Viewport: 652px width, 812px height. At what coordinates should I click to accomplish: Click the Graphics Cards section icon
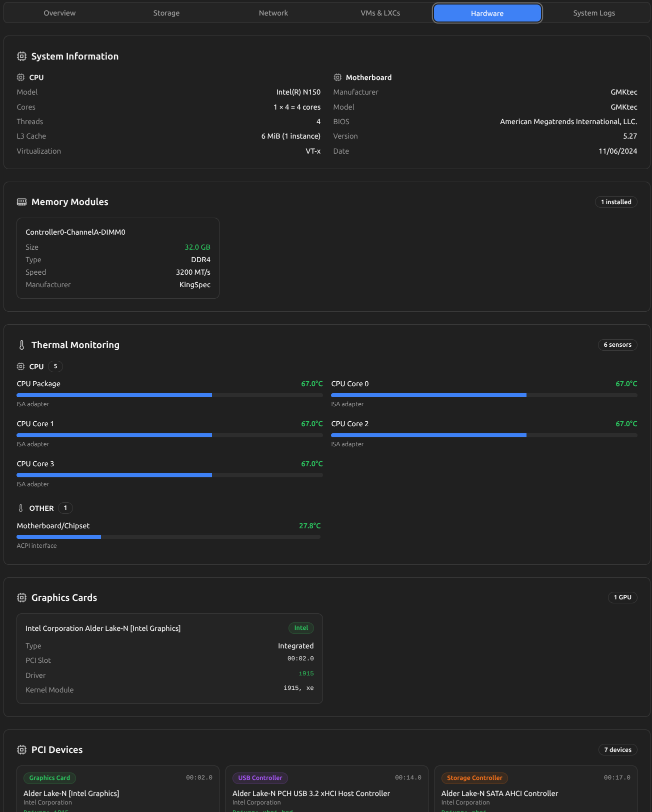tap(21, 598)
